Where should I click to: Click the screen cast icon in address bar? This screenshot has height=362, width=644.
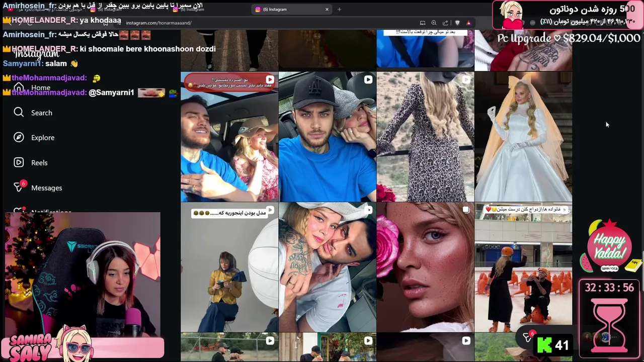pos(423,23)
